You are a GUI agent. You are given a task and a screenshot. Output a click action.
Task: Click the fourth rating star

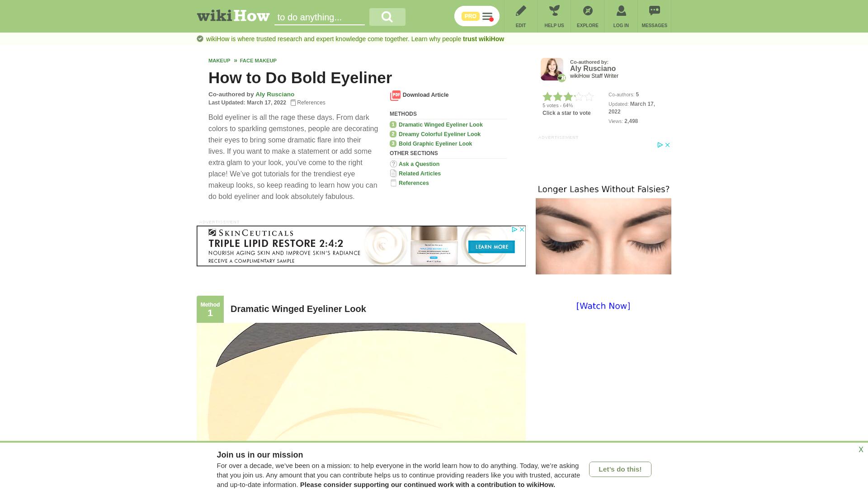578,96
